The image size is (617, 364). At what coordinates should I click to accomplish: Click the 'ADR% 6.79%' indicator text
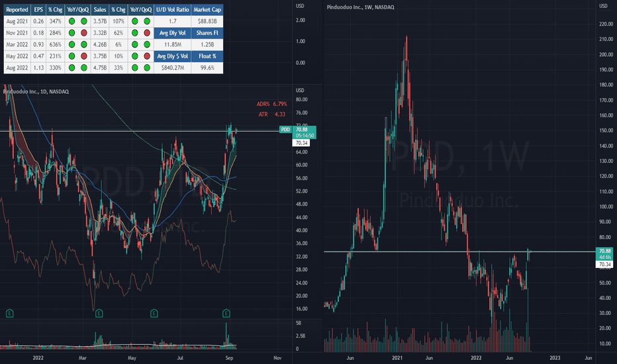pyautogui.click(x=271, y=104)
